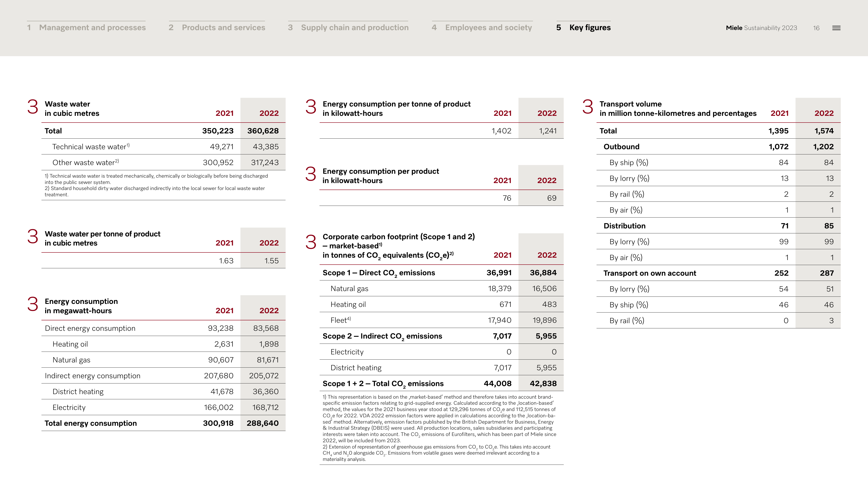
Task: Open the Management and processes section
Action: tap(87, 28)
